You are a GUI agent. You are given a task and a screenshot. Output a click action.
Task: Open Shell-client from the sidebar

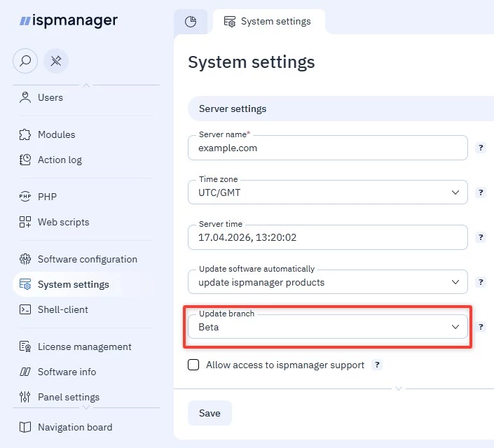click(x=62, y=309)
